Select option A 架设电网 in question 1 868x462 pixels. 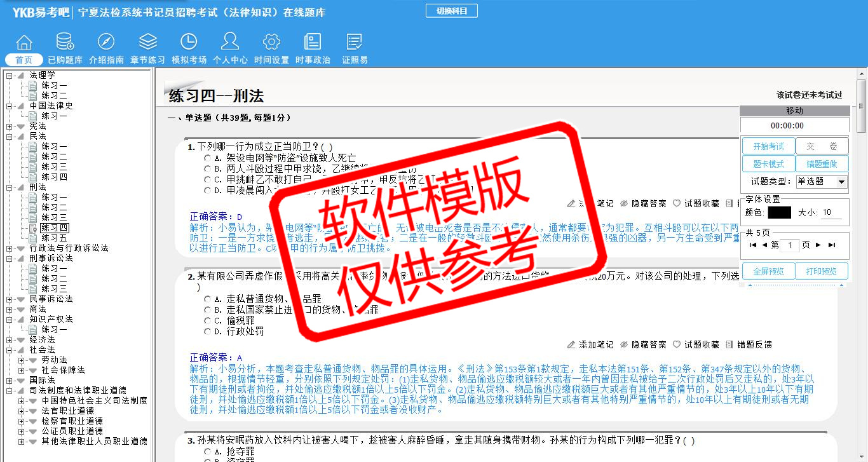(x=207, y=158)
